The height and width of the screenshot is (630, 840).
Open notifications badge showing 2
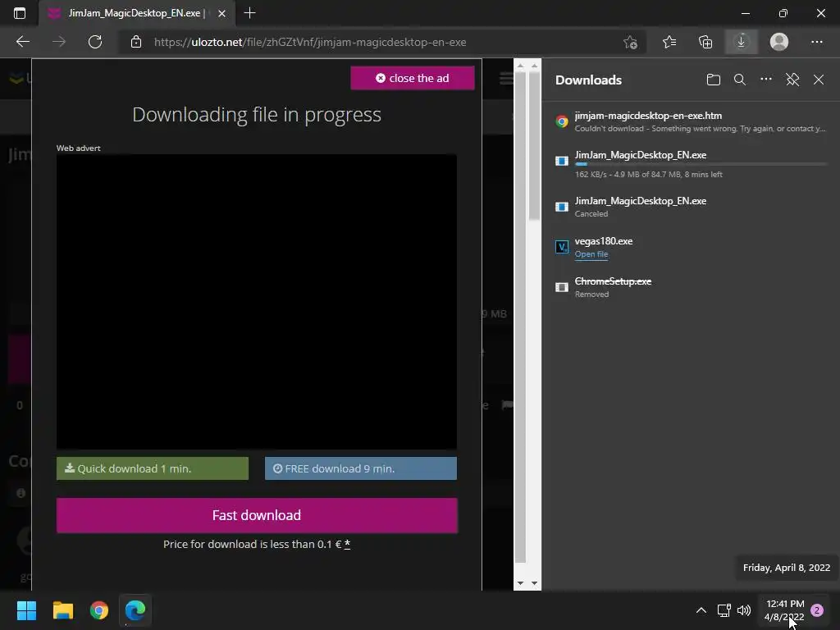817,610
